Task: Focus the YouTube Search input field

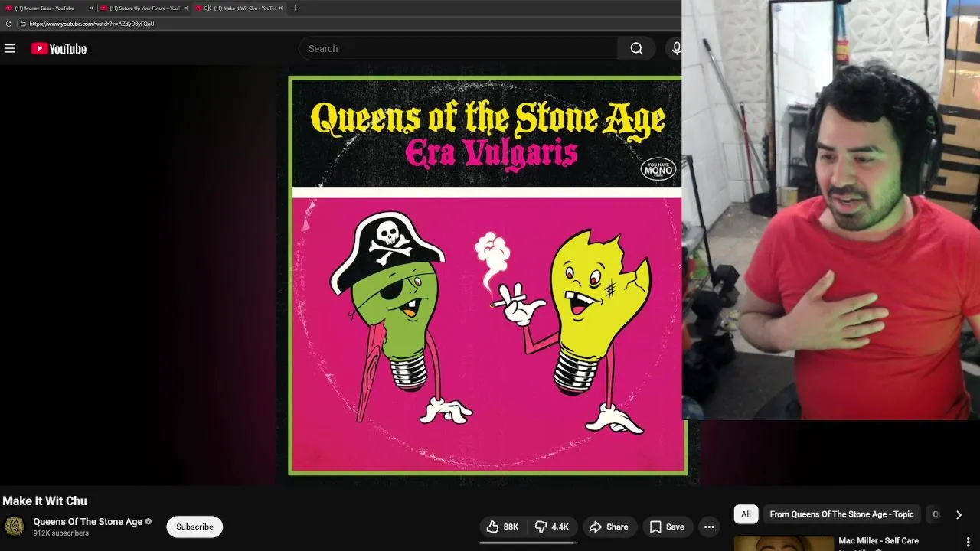Action: click(x=458, y=48)
